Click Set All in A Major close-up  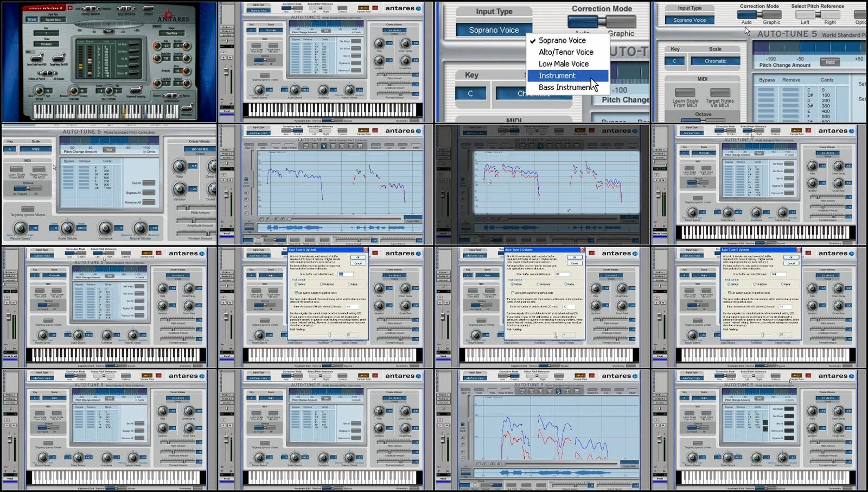pyautogui.click(x=149, y=183)
